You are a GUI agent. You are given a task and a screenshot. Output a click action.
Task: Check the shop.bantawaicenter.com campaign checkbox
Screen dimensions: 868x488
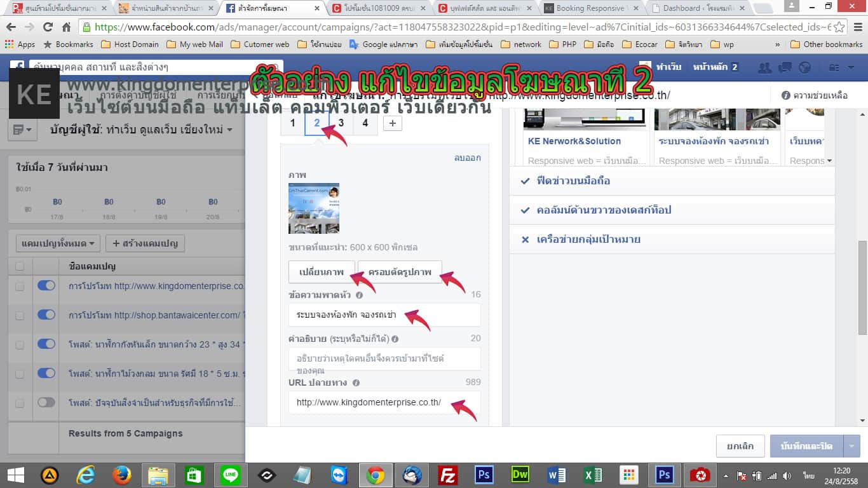click(20, 315)
